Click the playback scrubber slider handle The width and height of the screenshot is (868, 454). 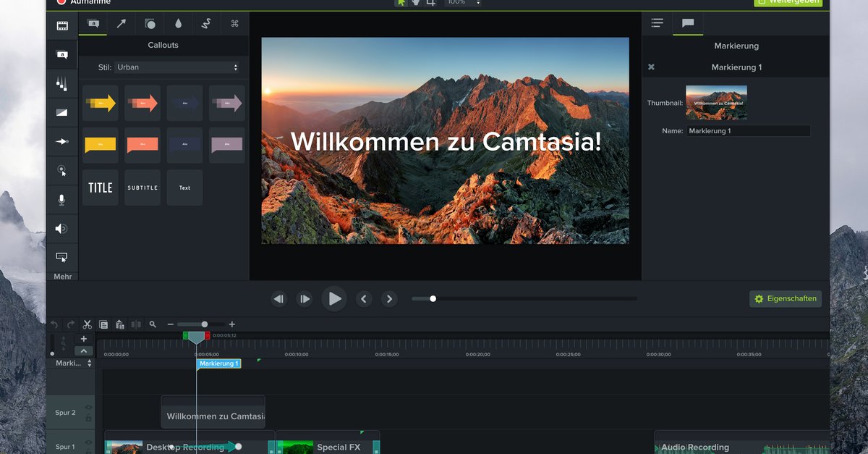point(433,298)
